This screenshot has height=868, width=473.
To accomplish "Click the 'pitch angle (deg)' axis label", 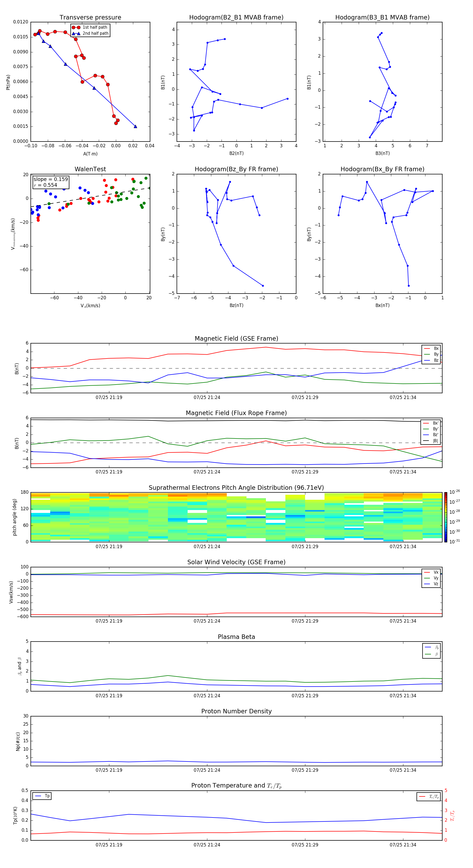I will coord(14,517).
